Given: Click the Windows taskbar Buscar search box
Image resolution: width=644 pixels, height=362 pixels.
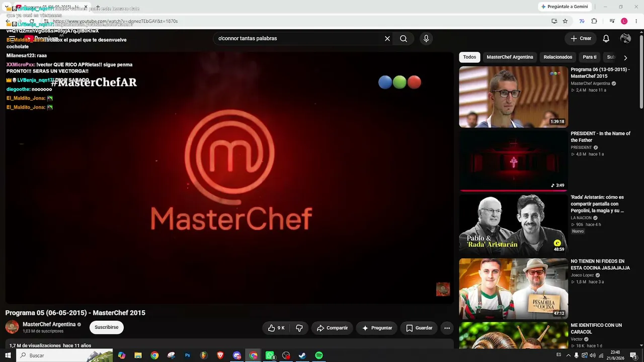Looking at the screenshot, I should click(64, 355).
